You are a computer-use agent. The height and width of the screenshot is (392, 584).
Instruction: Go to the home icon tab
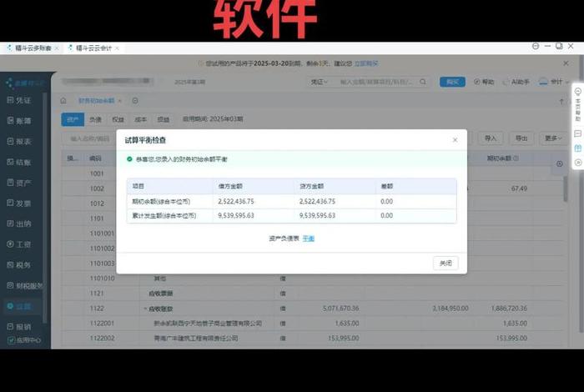[63, 101]
